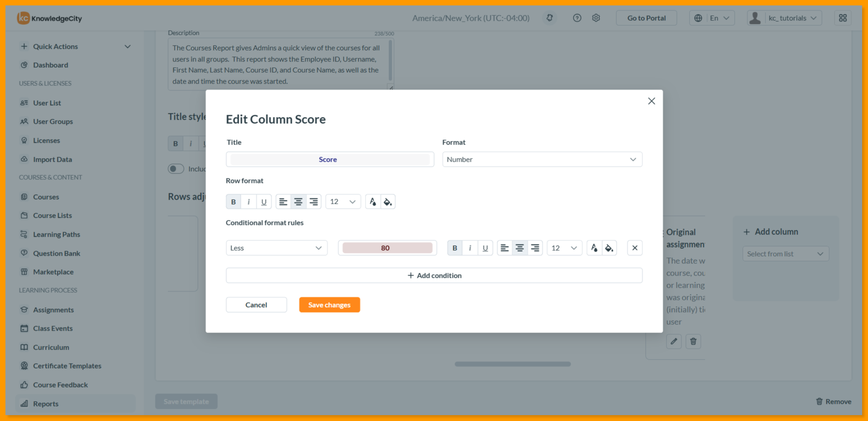Viewport: 868px width, 421px height.
Task: Open notifications bell icon
Action: tap(549, 18)
